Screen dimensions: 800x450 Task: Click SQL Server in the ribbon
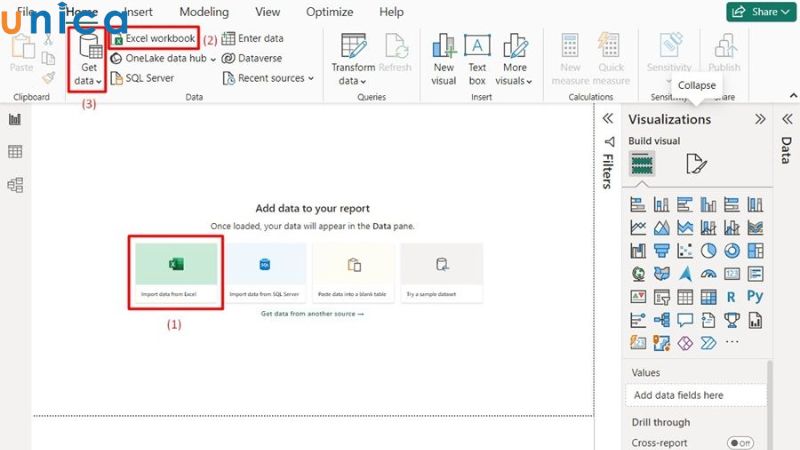[x=143, y=78]
